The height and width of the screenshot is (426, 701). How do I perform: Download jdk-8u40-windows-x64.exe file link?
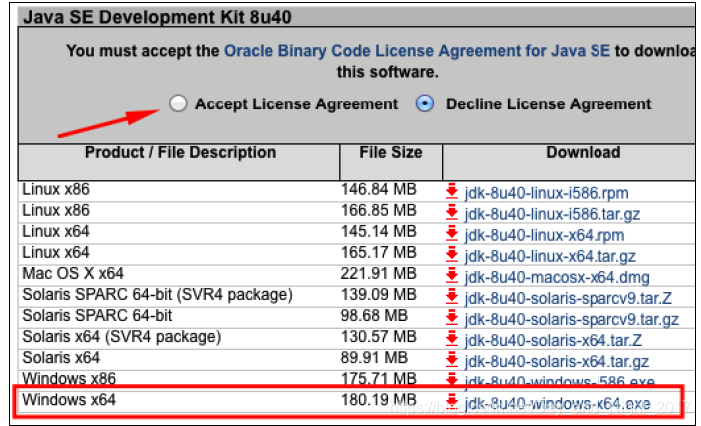(557, 404)
